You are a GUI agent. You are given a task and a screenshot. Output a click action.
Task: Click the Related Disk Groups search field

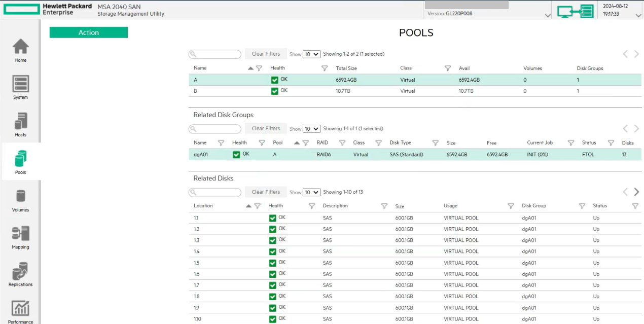pyautogui.click(x=215, y=129)
